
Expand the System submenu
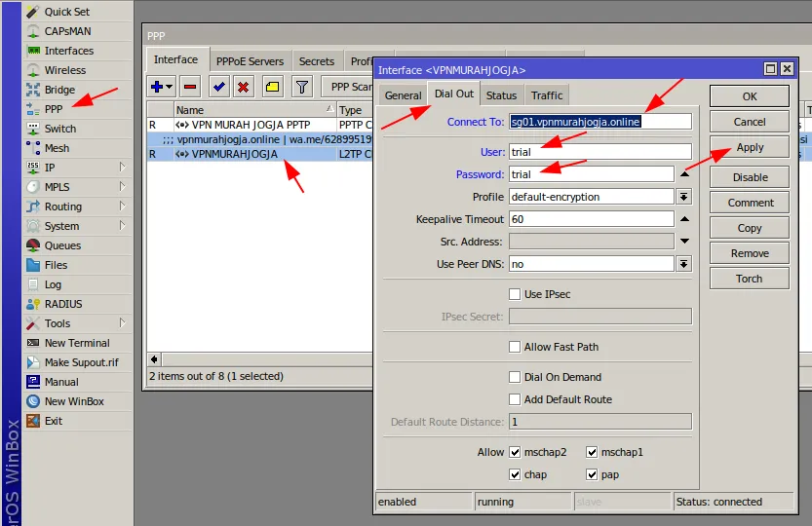pos(122,226)
